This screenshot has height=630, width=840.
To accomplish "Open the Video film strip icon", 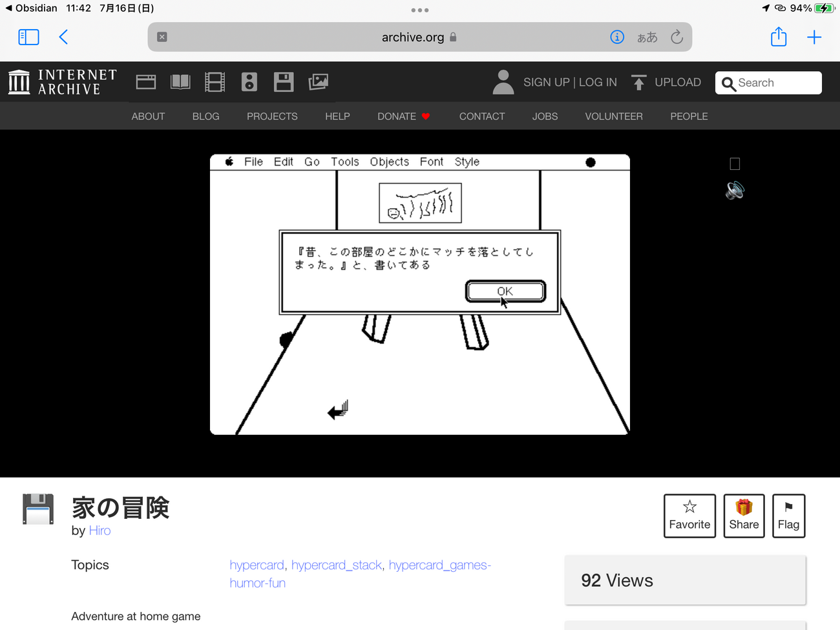I will click(x=215, y=82).
